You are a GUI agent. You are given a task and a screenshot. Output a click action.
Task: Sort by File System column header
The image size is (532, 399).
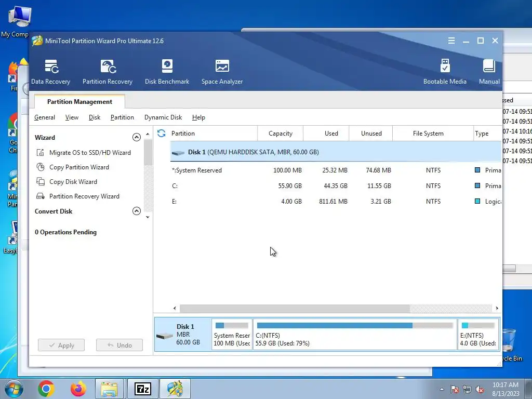pos(433,134)
